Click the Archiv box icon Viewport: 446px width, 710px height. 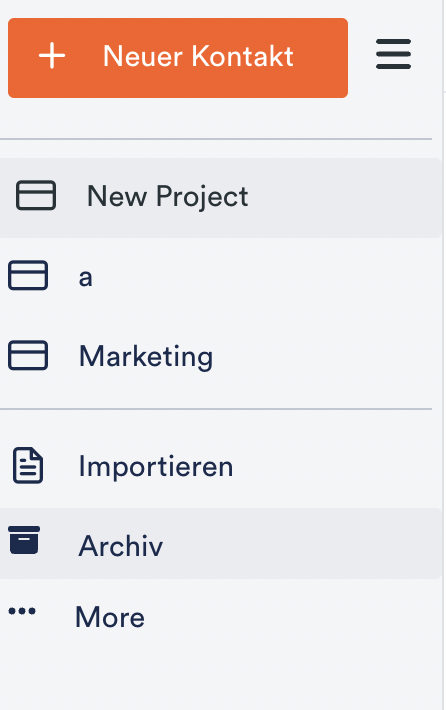click(24, 540)
